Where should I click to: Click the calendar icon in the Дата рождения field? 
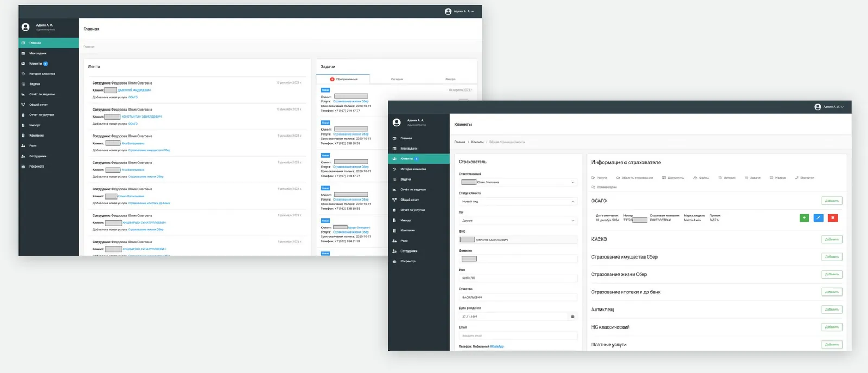point(572,317)
